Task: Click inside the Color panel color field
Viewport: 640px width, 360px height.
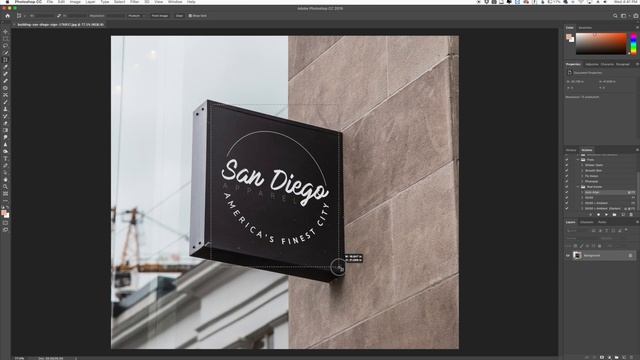Action: pyautogui.click(x=601, y=44)
